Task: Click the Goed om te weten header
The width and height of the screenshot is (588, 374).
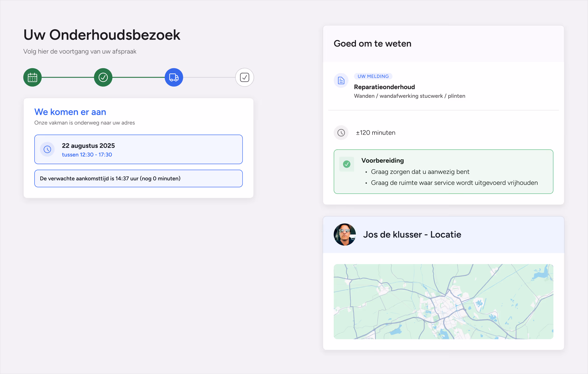Action: point(372,44)
